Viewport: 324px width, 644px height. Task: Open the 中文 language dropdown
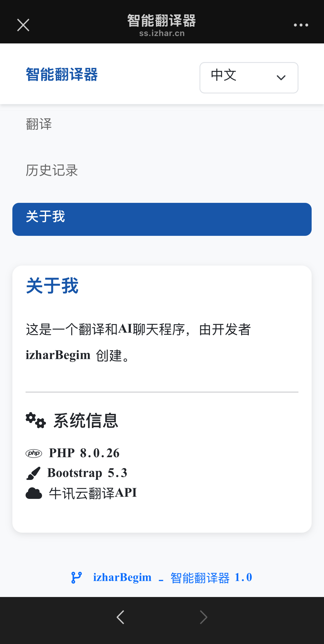pyautogui.click(x=248, y=78)
